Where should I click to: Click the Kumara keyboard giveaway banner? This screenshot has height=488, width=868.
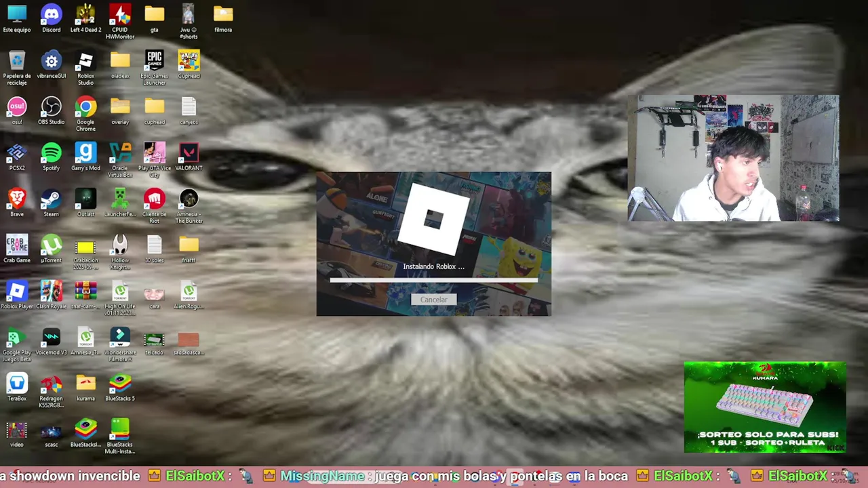765,407
